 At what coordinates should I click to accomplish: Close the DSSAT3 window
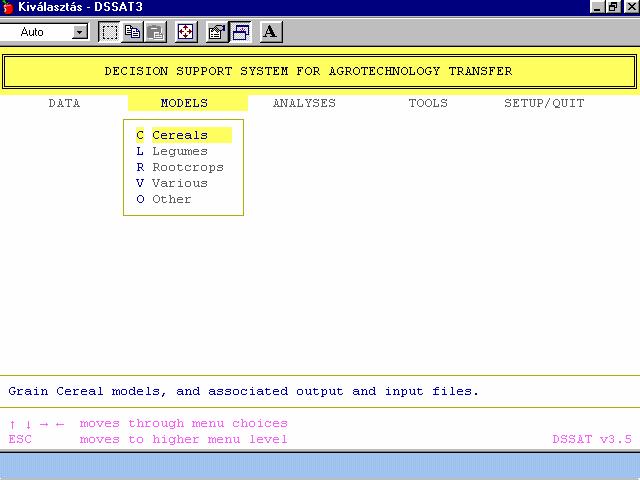632,7
